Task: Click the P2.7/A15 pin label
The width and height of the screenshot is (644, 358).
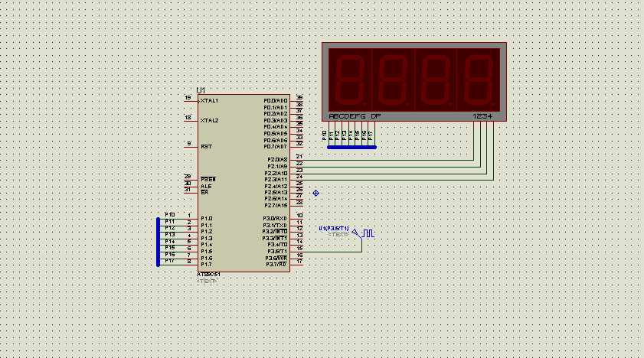Action: click(276, 206)
